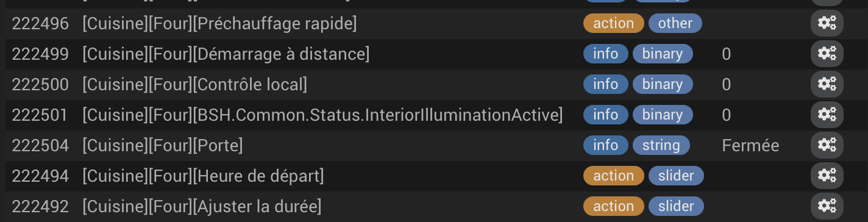Select command ID 222496
Image resolution: width=868 pixels, height=222 pixels.
coord(40,24)
